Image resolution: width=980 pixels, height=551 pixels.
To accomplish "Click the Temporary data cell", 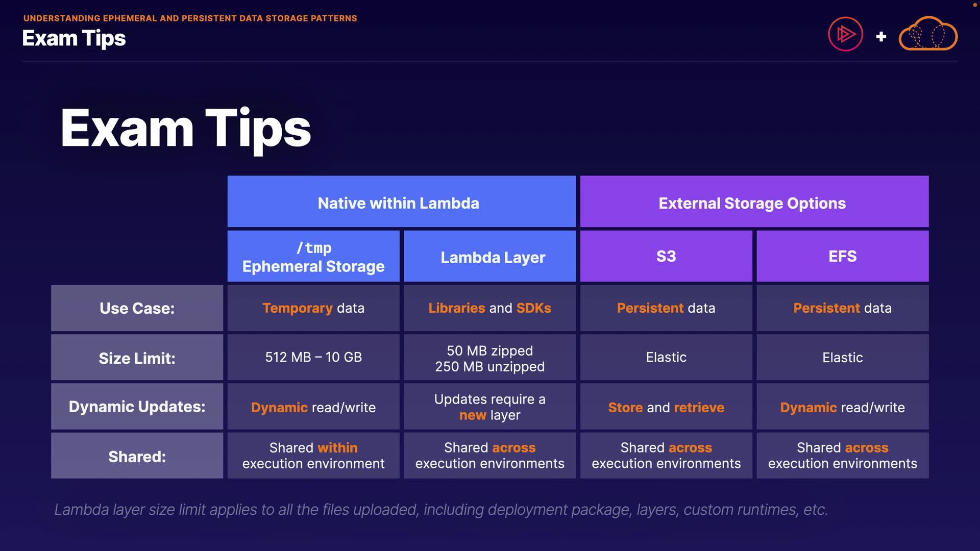I will pyautogui.click(x=313, y=308).
